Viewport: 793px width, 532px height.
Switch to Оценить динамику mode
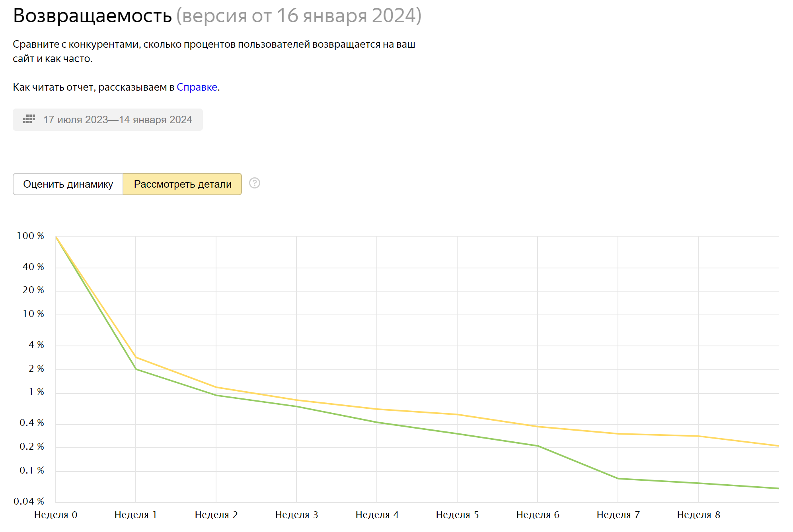coord(68,184)
